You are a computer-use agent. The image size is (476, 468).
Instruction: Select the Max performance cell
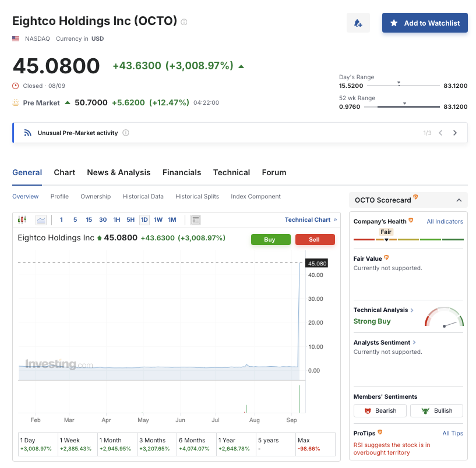click(315, 444)
